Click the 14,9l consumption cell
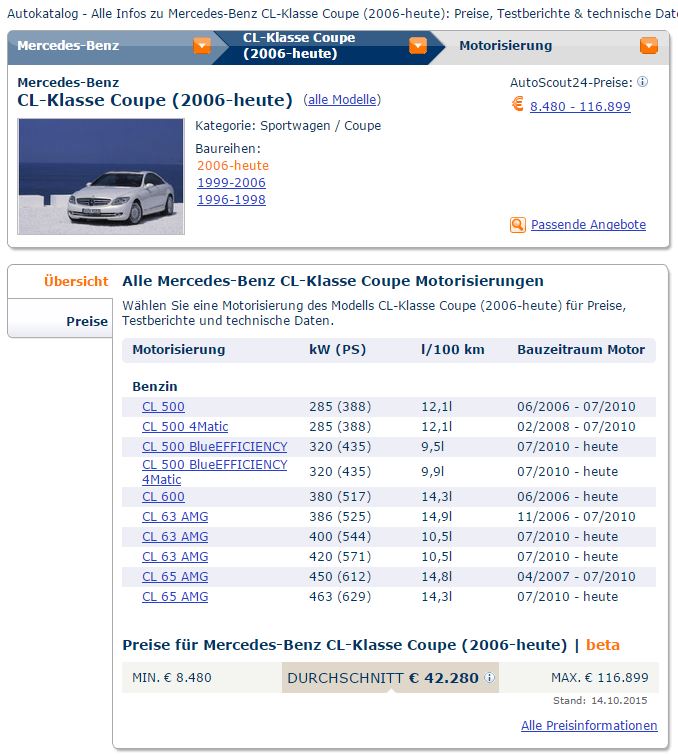This screenshot has width=678, height=754. 437,516
